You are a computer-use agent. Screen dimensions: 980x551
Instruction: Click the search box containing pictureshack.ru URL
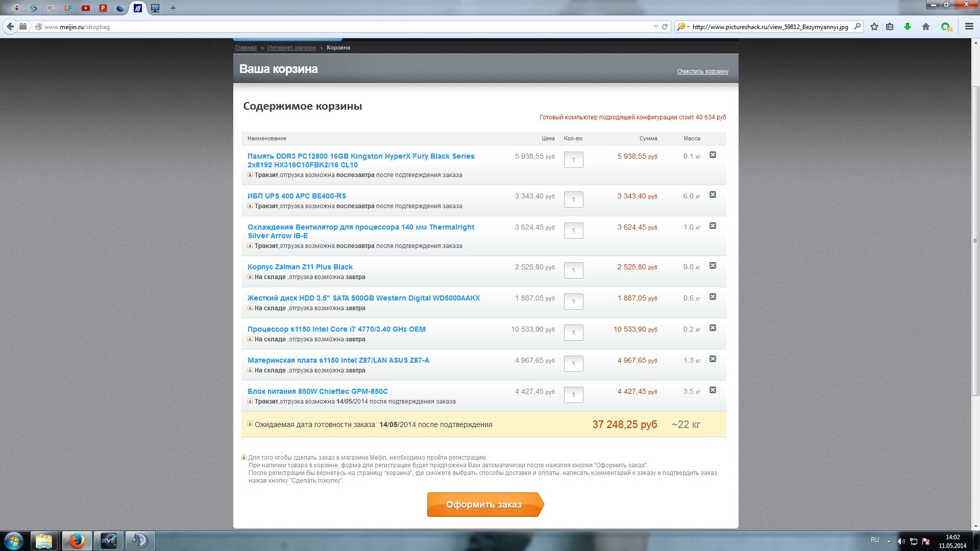tap(770, 27)
